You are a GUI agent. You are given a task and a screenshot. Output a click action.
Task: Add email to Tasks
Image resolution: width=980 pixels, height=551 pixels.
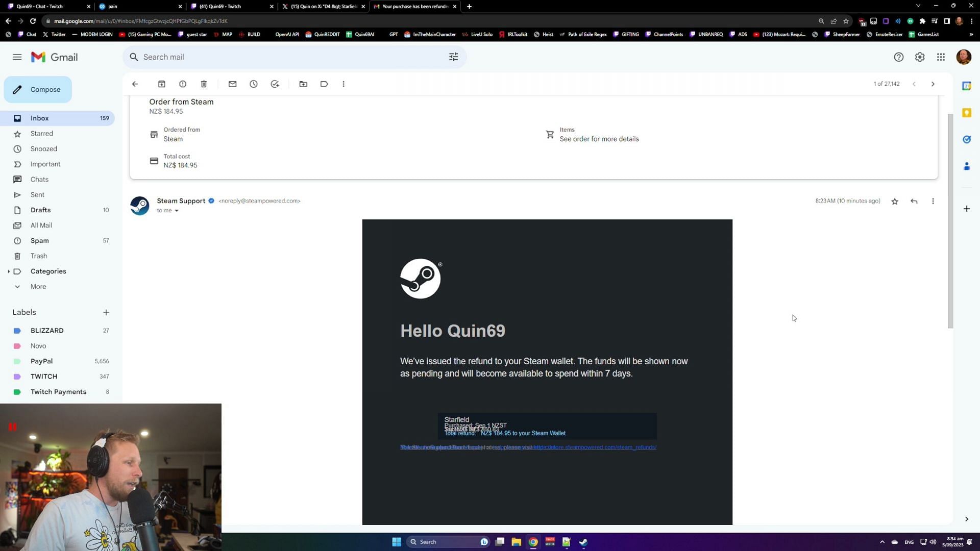(x=275, y=84)
